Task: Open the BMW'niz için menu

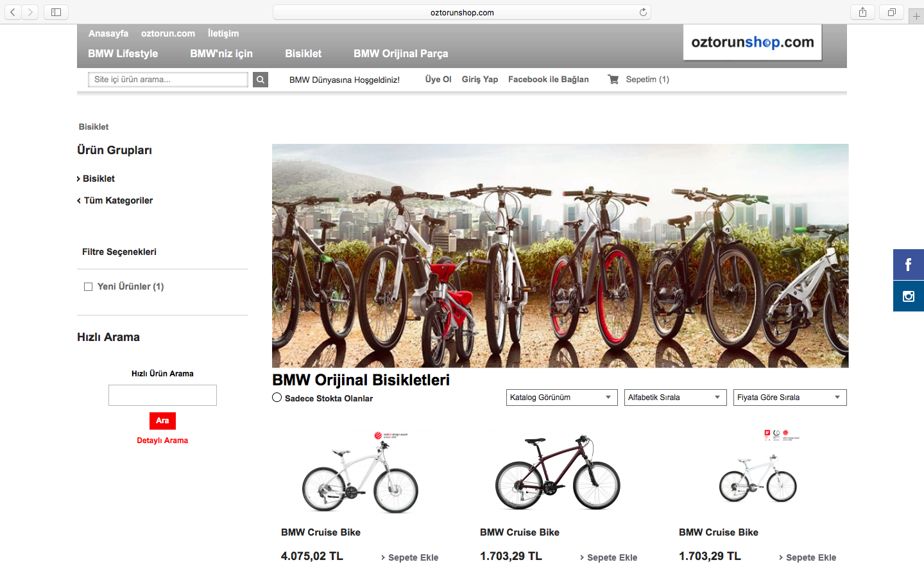Action: 221,54
